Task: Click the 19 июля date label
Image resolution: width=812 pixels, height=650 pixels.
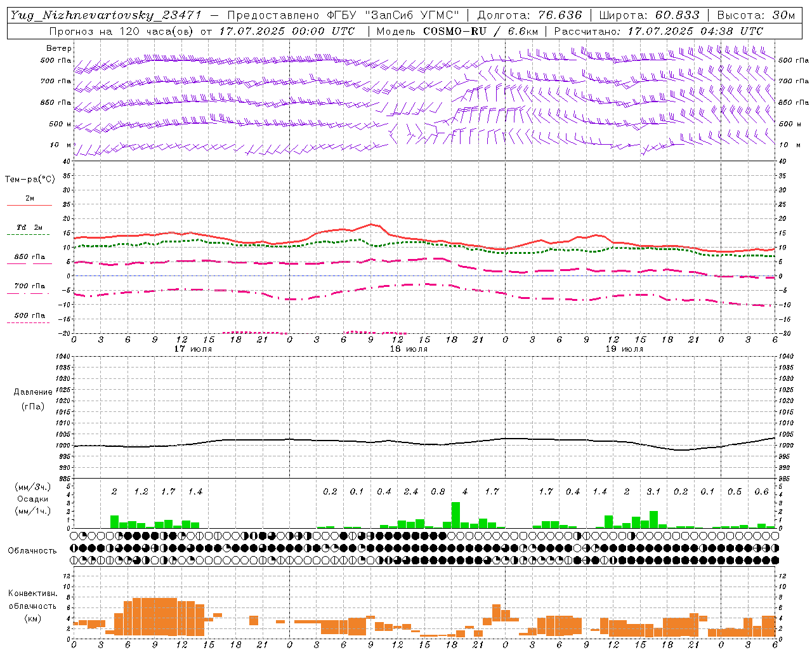Action: [624, 349]
